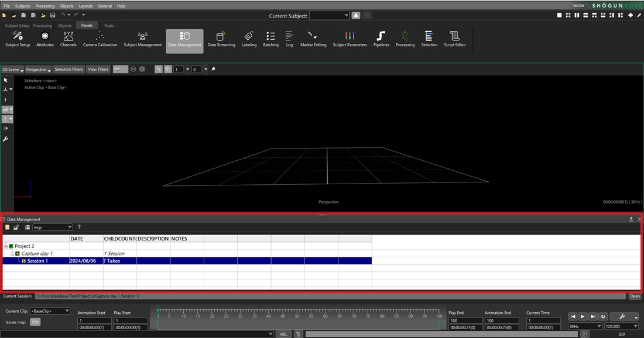Switch to the Tools tab
Screen dimensions: 644x338
coord(109,26)
